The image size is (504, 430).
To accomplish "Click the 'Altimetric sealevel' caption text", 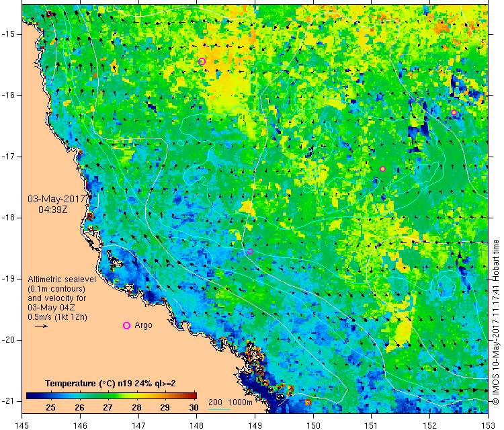I will click(x=62, y=279).
